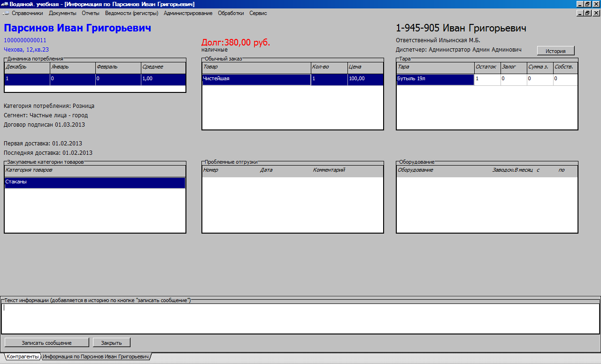Click the address Чехова, 12,кв.23 link
Screen dimensions: 601x364
[x=26, y=49]
